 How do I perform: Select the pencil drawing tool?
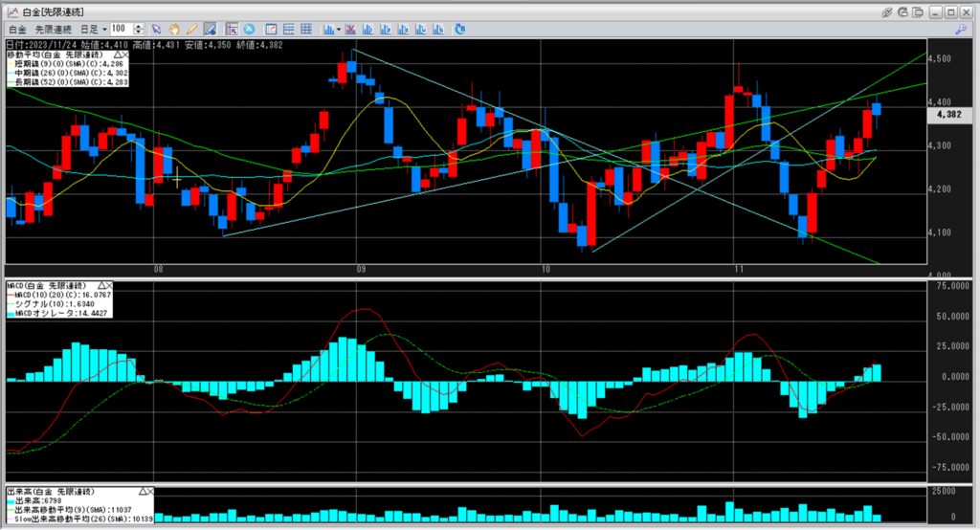pyautogui.click(x=191, y=30)
